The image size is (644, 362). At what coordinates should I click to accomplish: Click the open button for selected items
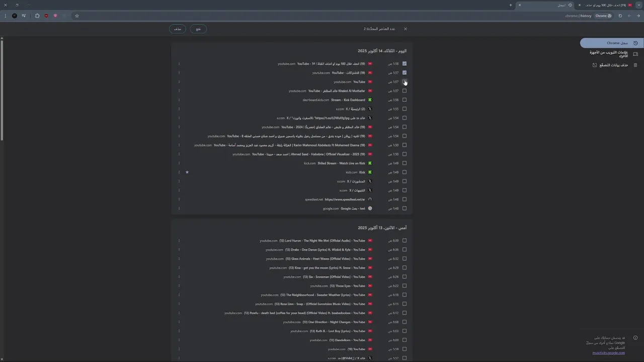[x=198, y=29]
